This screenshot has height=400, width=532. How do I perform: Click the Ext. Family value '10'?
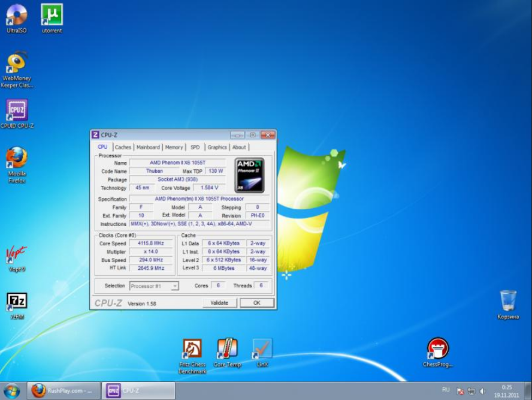click(x=141, y=215)
